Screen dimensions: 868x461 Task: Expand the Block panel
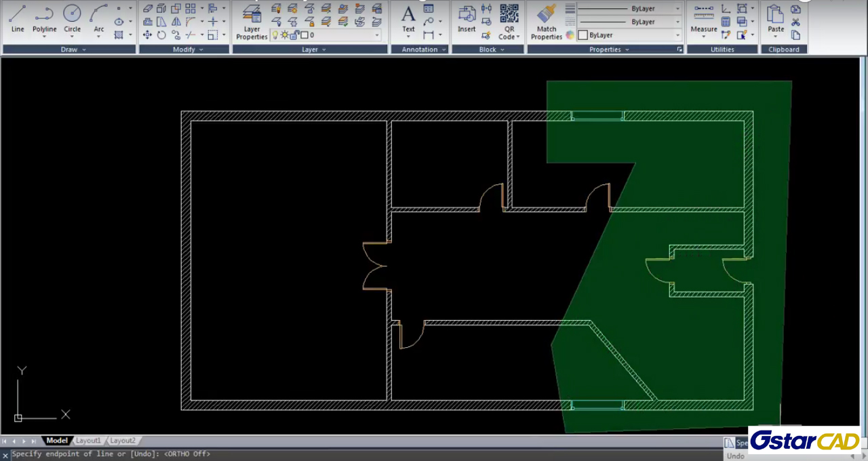click(x=488, y=49)
